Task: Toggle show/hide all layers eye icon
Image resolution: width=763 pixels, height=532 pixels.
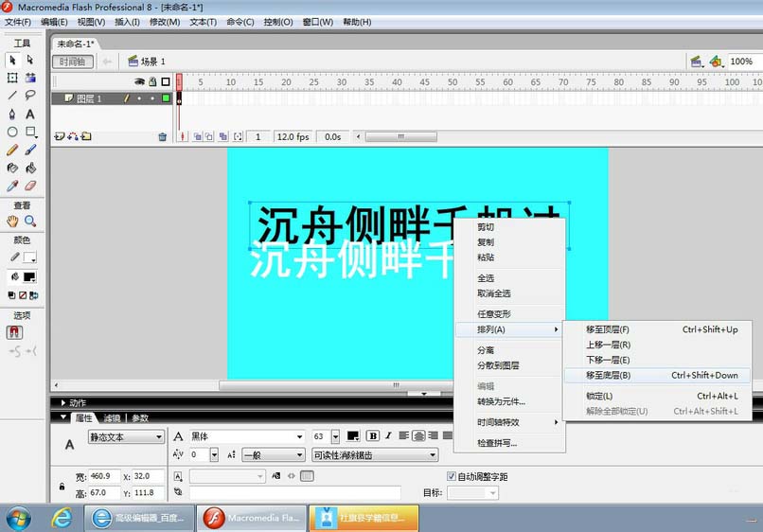Action: pos(140,81)
